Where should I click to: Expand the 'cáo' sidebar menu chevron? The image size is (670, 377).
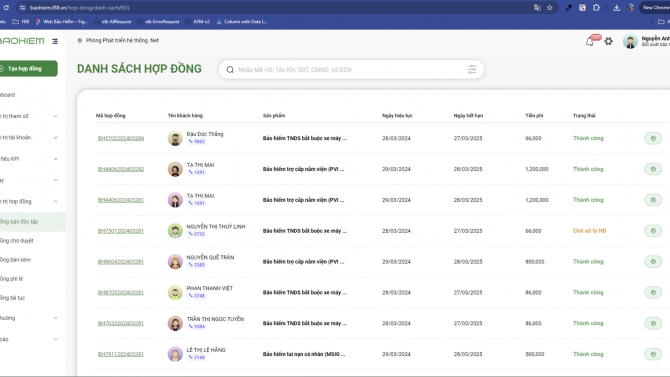point(56,339)
